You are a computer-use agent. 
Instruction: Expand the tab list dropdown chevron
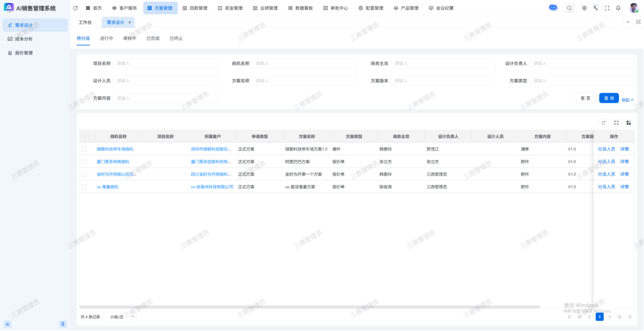[628, 22]
